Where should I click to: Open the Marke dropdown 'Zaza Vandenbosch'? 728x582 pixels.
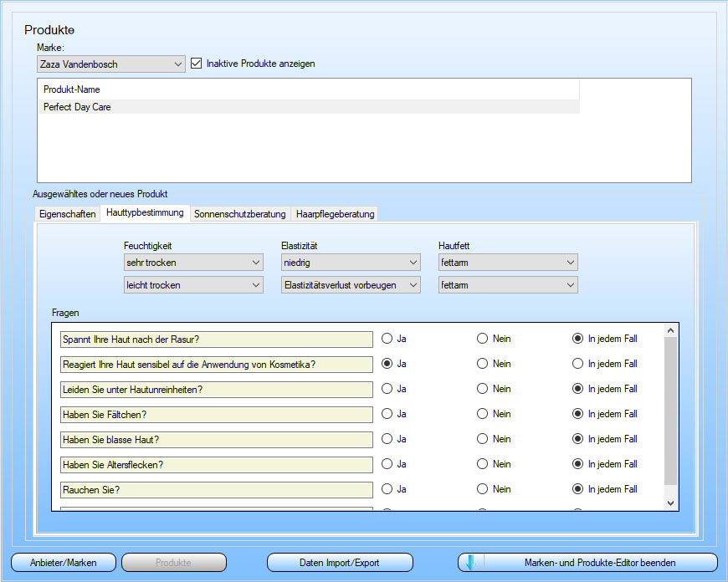pyautogui.click(x=111, y=64)
